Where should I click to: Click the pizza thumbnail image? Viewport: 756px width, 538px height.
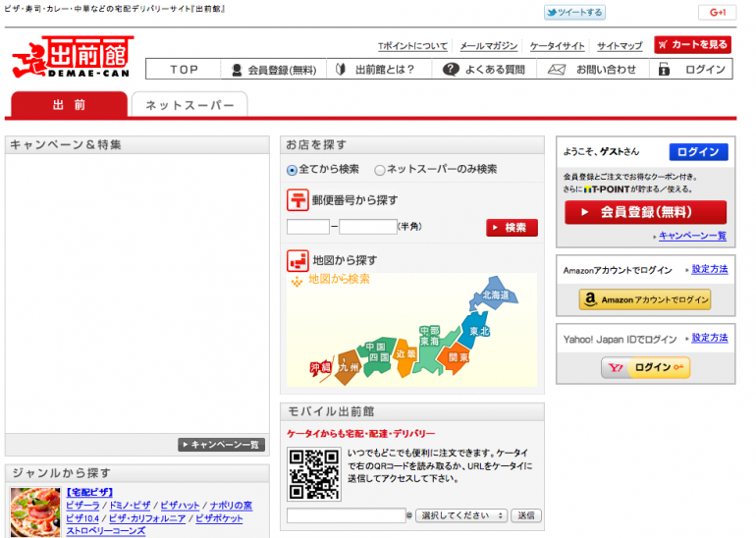coord(35,511)
